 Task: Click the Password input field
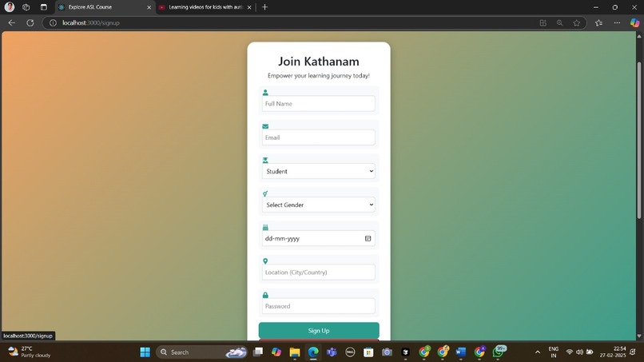[x=318, y=306]
